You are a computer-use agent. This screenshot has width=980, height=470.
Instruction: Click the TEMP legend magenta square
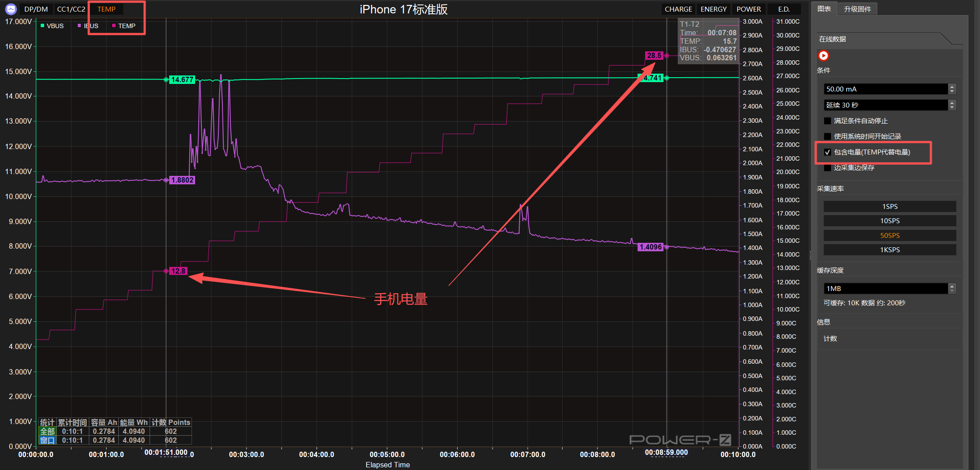pyautogui.click(x=114, y=26)
